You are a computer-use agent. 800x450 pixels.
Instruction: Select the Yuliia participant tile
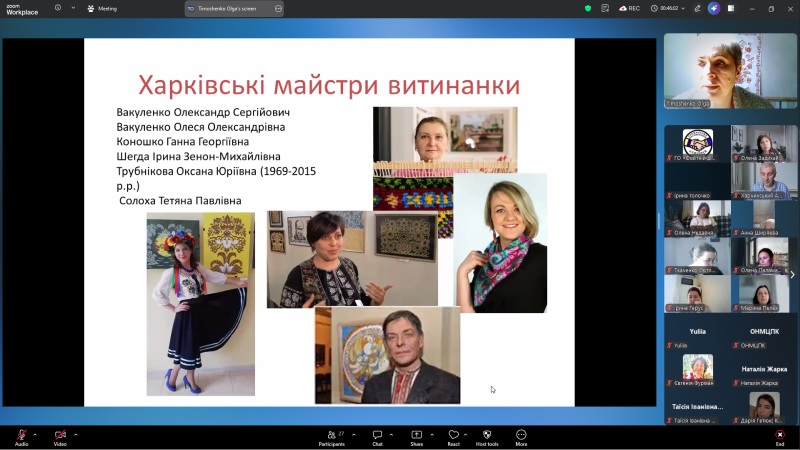coord(696,337)
